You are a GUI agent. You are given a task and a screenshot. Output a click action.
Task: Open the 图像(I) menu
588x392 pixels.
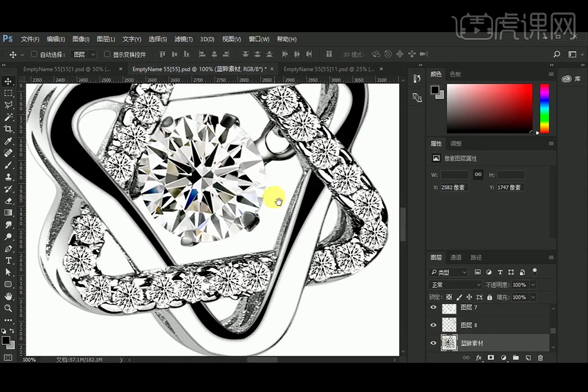81,39
